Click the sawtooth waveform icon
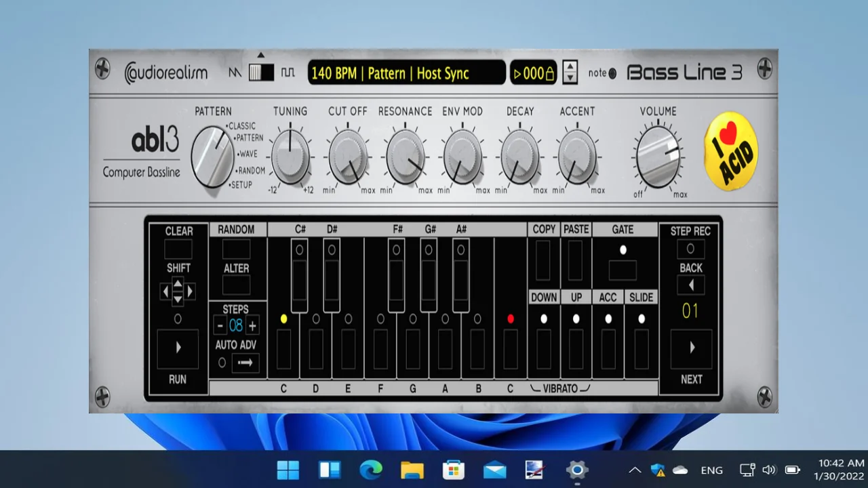Screen dimensions: 868x488 (x=235, y=73)
